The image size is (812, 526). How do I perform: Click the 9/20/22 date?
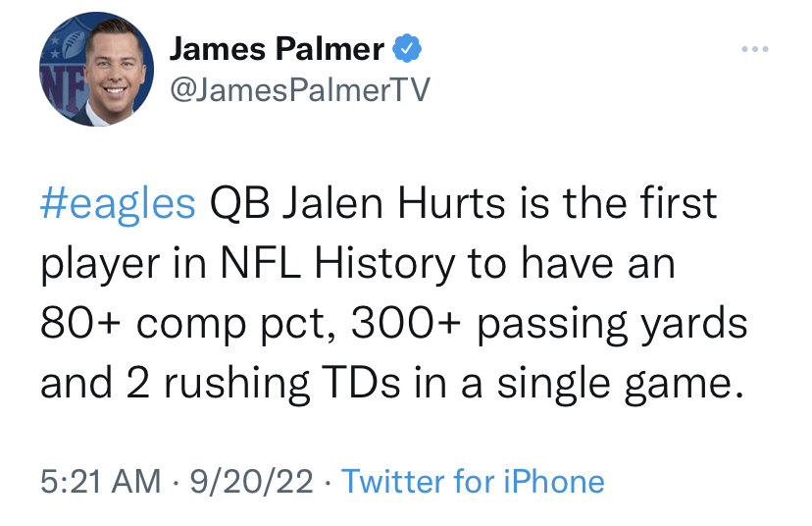253,482
